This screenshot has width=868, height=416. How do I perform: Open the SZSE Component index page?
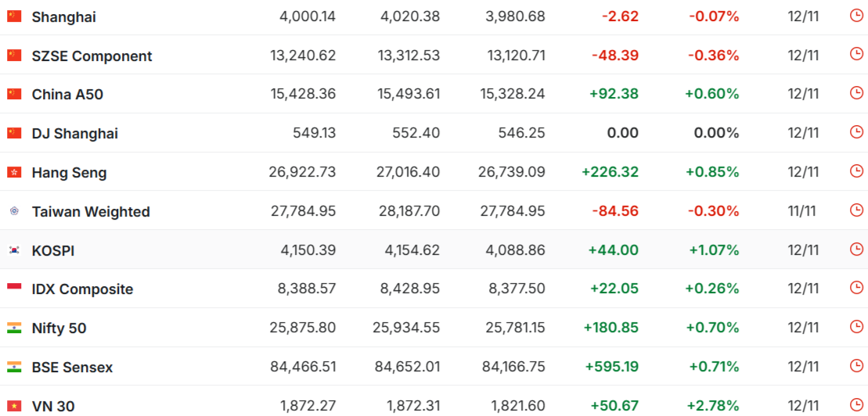click(x=92, y=56)
